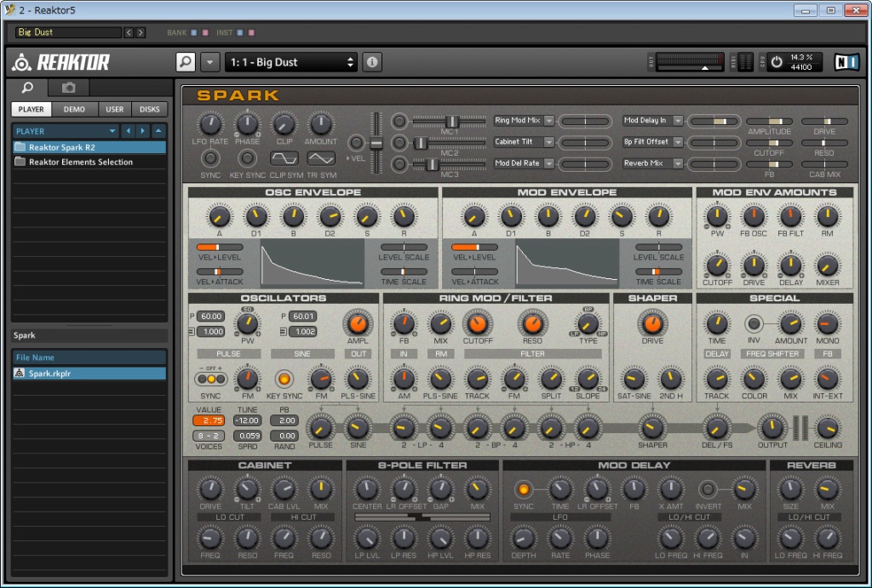Open the Cabinet Tilt dropdown
This screenshot has height=588, width=872.
[524, 142]
